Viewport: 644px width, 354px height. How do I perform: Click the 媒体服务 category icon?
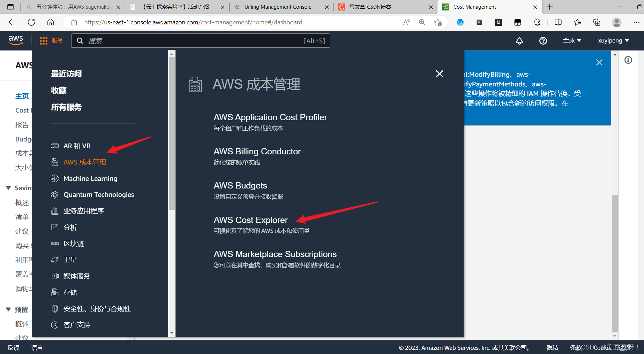[x=55, y=276]
